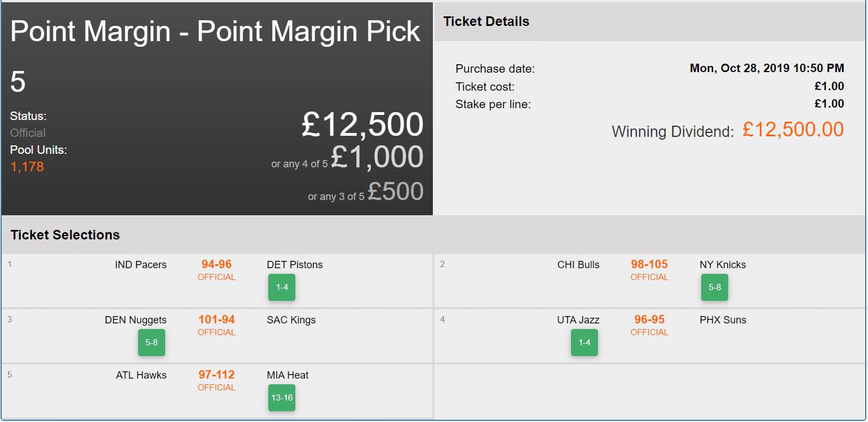Image resolution: width=868 pixels, height=422 pixels.
Task: Click the Ticket Selections header
Action: click(x=65, y=235)
